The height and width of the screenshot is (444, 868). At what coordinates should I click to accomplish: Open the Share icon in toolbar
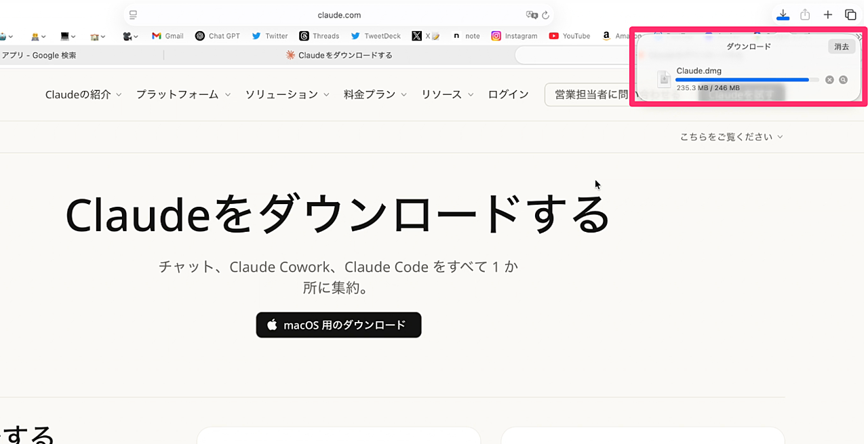(805, 15)
